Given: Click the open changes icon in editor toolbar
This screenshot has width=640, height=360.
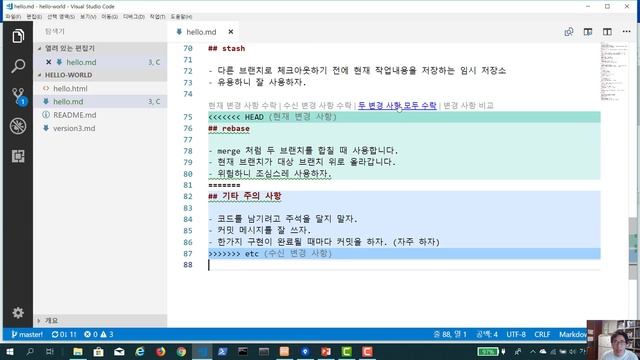Looking at the screenshot, I should click(569, 32).
